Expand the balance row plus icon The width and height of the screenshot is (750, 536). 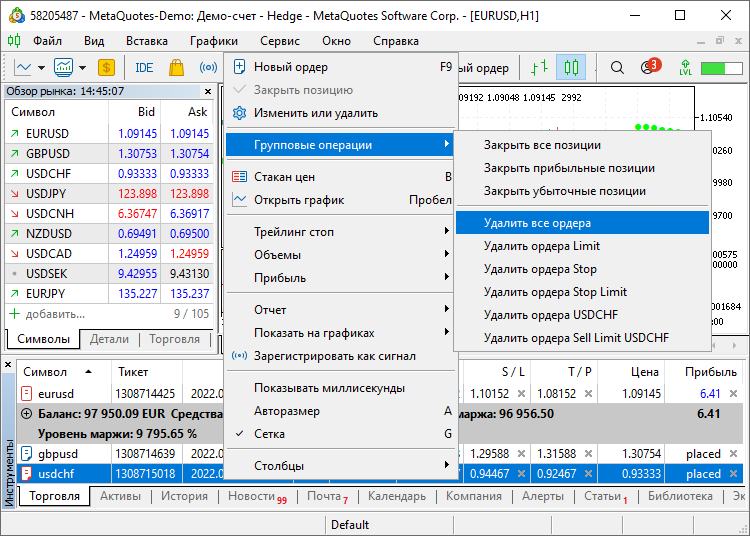[x=26, y=414]
